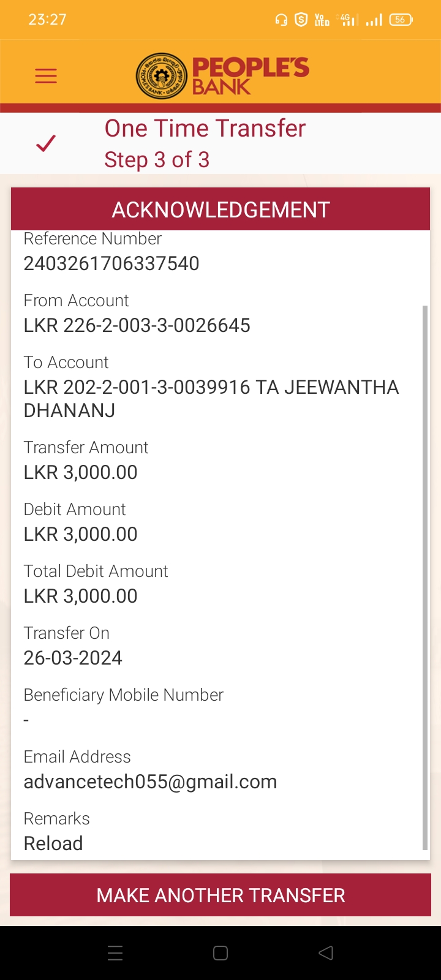Tap the shield status bar icon

(301, 20)
